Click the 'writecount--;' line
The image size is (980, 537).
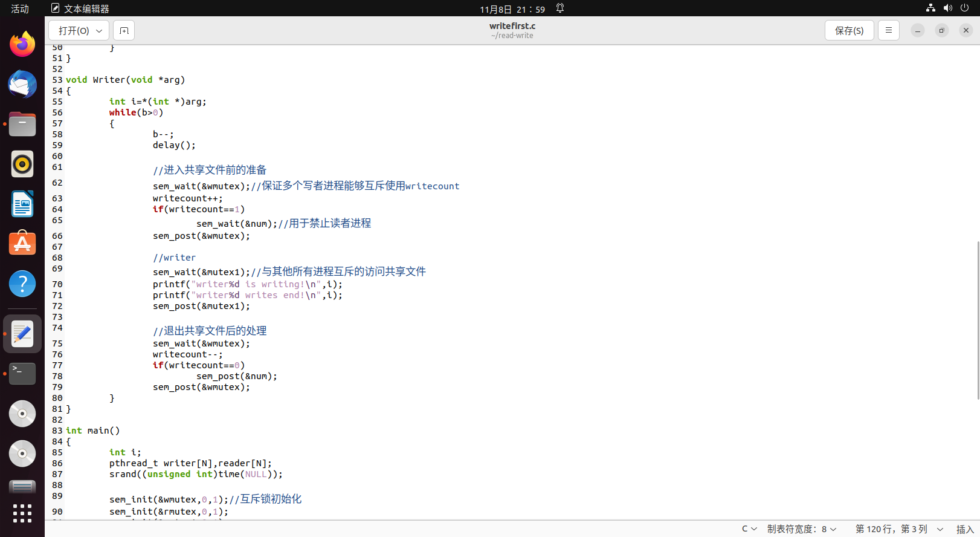[187, 354]
